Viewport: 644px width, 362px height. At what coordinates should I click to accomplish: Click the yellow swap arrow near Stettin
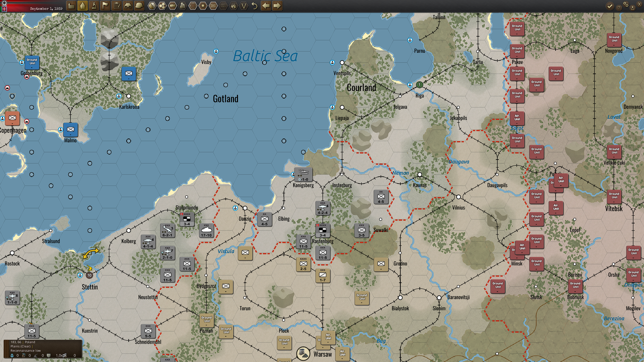click(91, 253)
